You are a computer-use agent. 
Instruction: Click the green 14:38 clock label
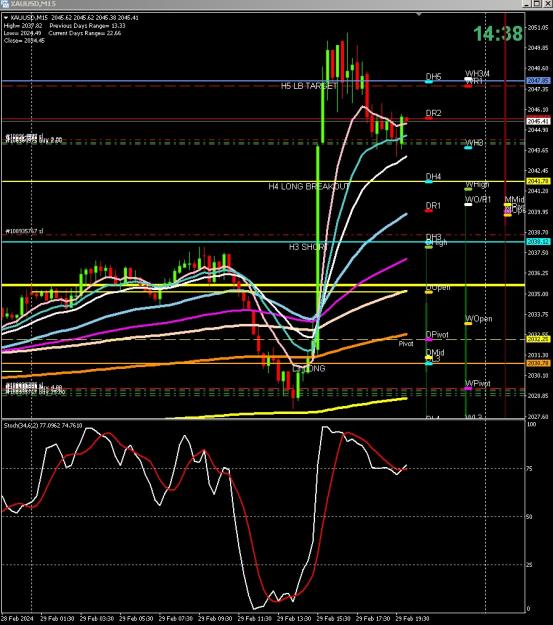498,33
